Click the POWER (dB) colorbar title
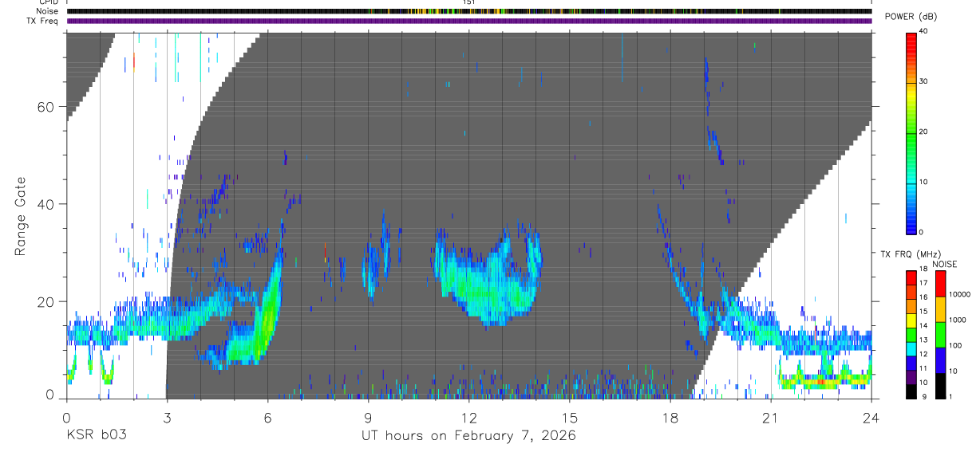 coord(911,17)
